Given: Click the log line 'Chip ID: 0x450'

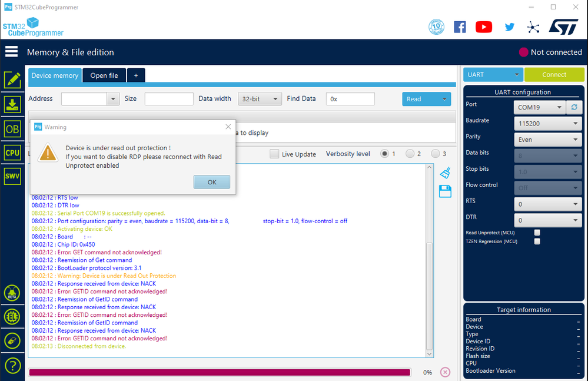Looking at the screenshot, I should click(x=64, y=244).
